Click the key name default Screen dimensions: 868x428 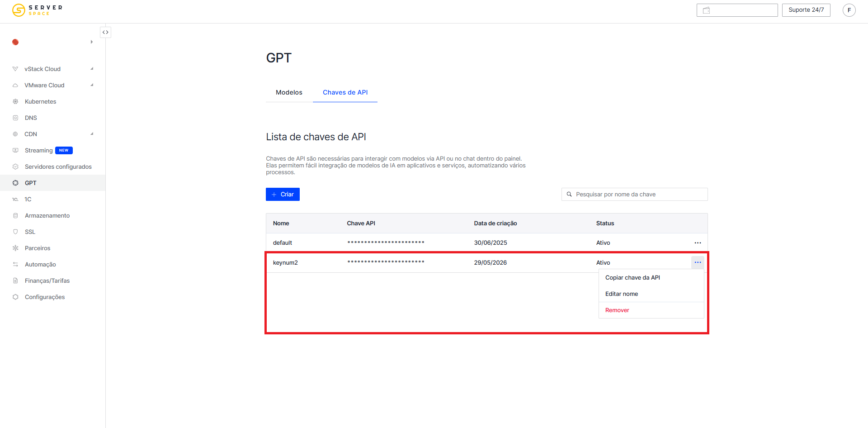(x=282, y=243)
